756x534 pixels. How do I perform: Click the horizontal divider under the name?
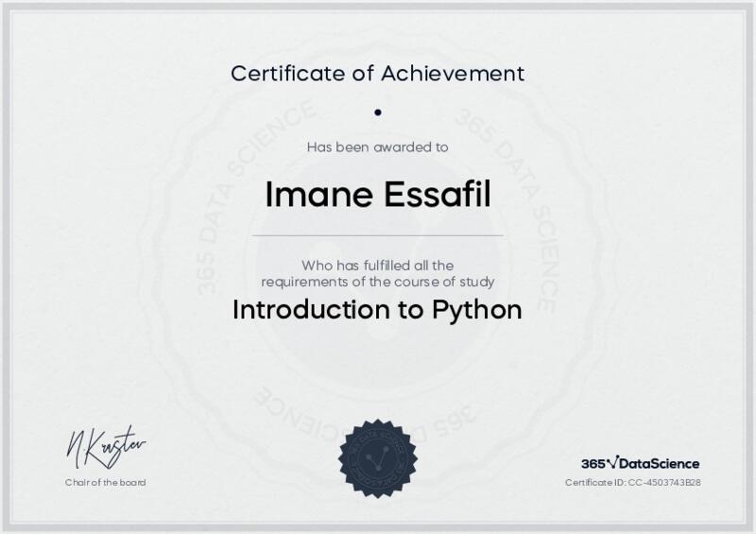click(378, 234)
